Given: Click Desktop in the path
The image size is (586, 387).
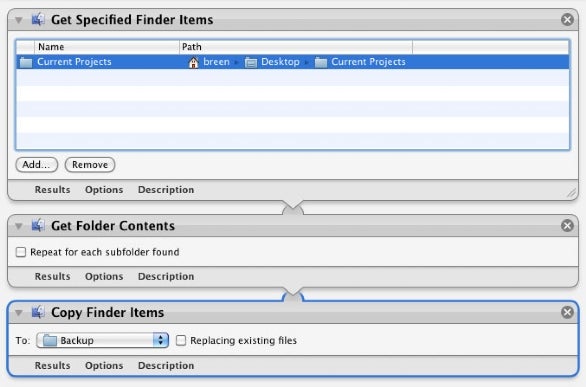Looking at the screenshot, I should (x=280, y=62).
